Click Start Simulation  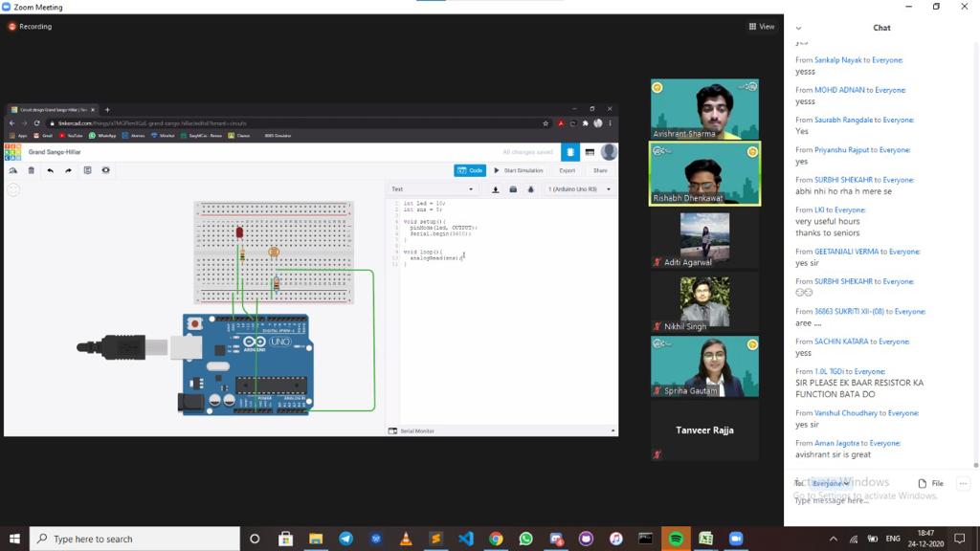click(x=519, y=170)
